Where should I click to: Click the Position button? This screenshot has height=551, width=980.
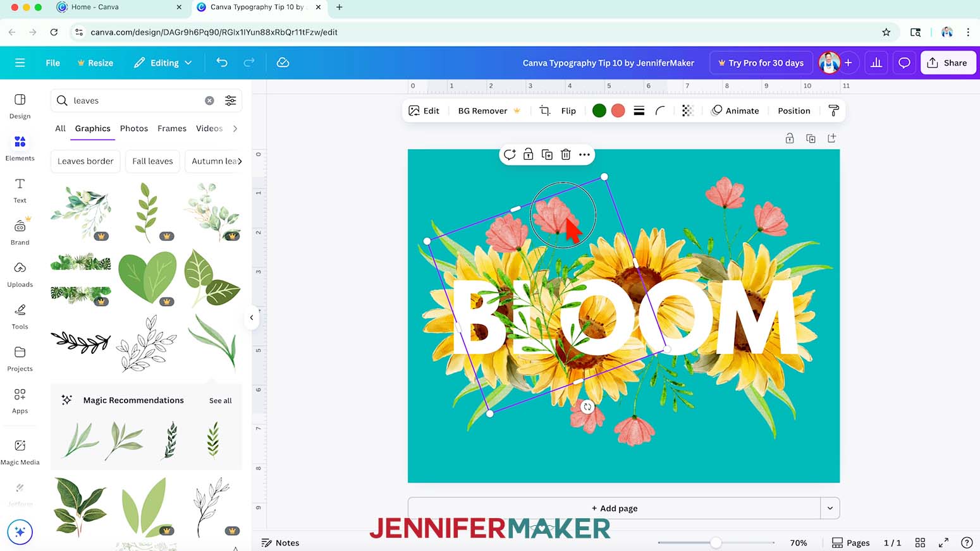pyautogui.click(x=793, y=111)
